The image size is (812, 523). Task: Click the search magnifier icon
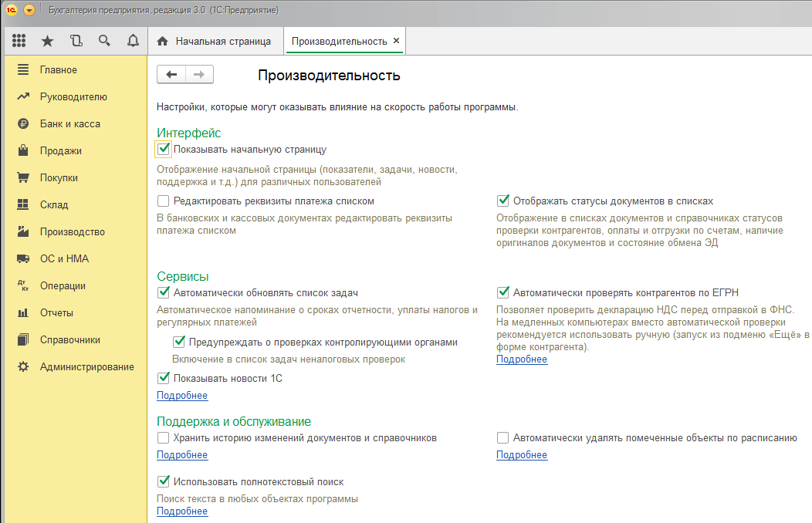pos(104,41)
